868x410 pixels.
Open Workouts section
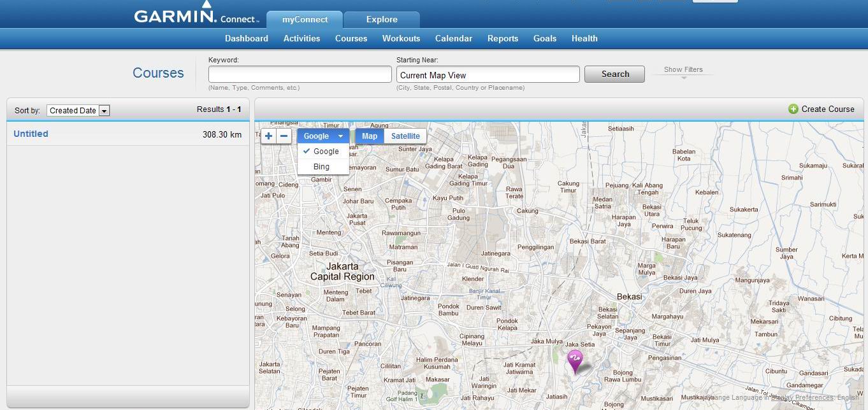(401, 38)
